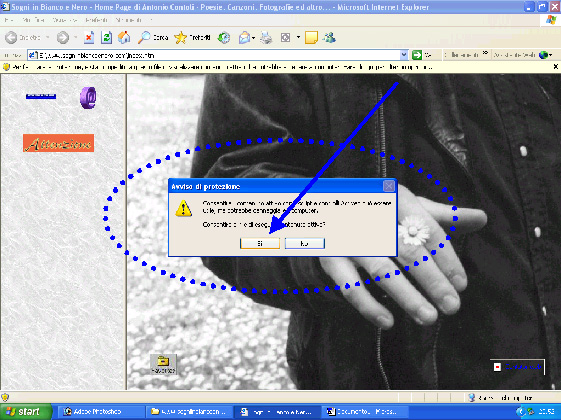Click the Back arrow icon
Viewport: 561px width, 420px height.
tap(11, 38)
